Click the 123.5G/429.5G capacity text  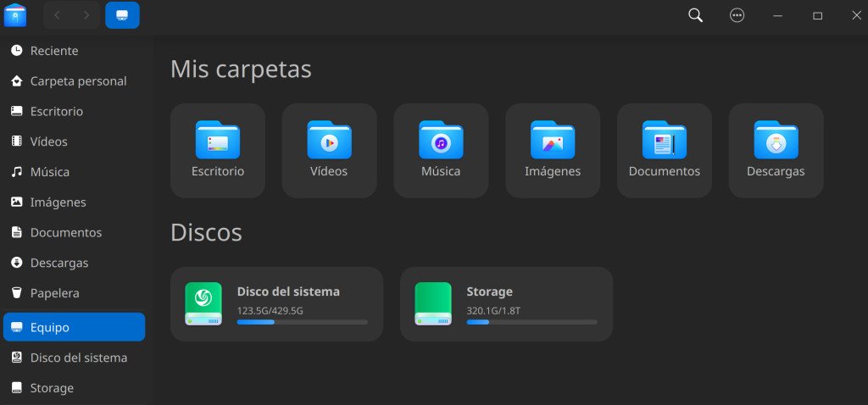(270, 310)
